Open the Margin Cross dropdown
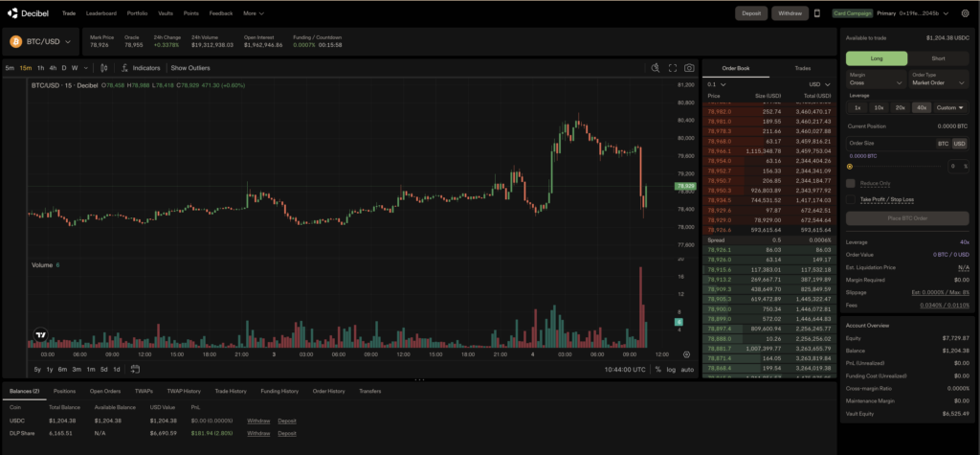Image resolution: width=980 pixels, height=455 pixels. tap(877, 79)
